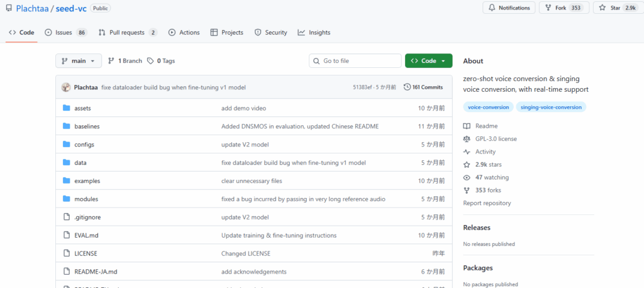The width and height of the screenshot is (644, 288).
Task: Click the examples folder icon
Action: [x=67, y=180]
